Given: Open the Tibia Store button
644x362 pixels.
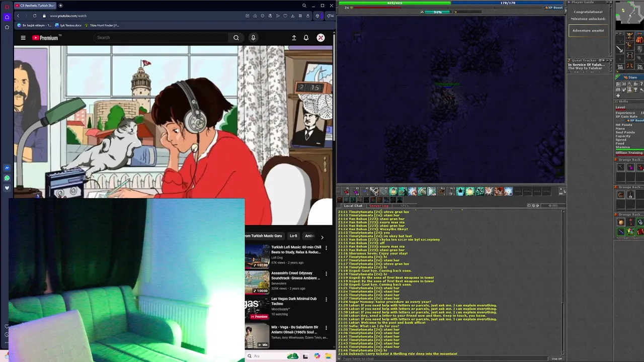Looking at the screenshot, I should (x=629, y=77).
